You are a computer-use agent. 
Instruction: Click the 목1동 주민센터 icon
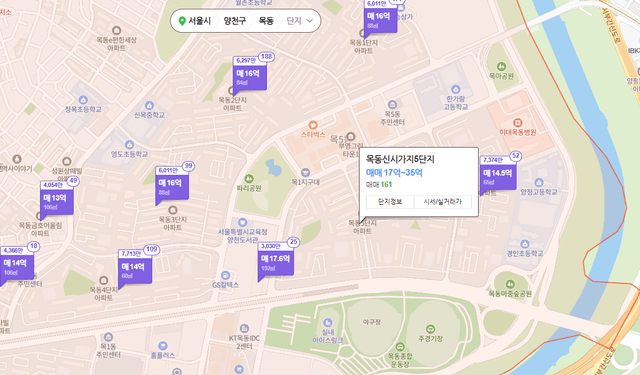tap(108, 337)
